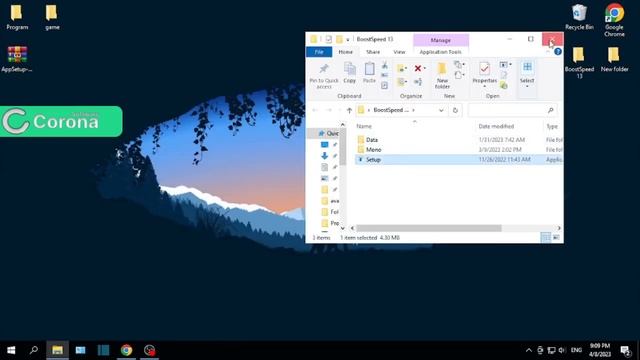Open the File tab
This screenshot has width=640, height=360.
(319, 52)
